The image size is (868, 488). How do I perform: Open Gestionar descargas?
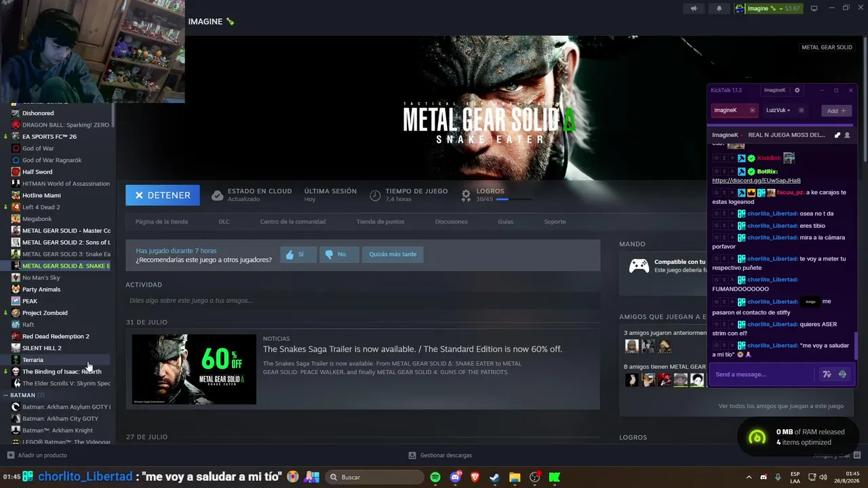click(x=440, y=455)
